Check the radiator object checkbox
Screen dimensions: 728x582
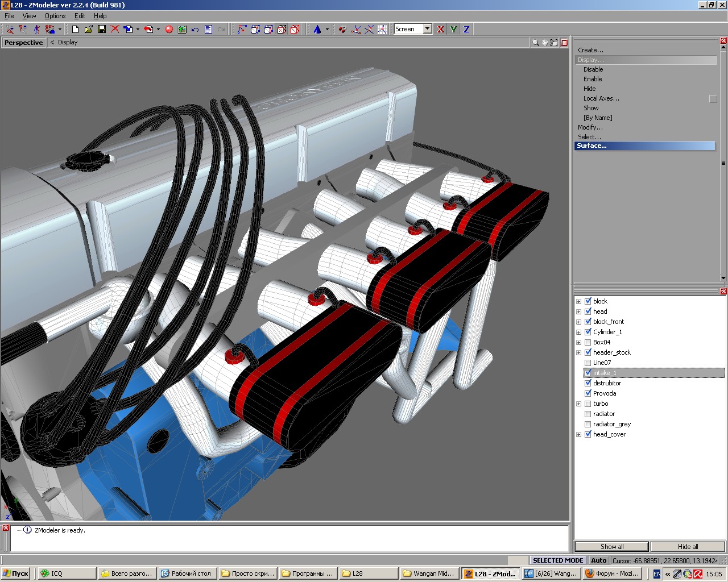(x=588, y=414)
